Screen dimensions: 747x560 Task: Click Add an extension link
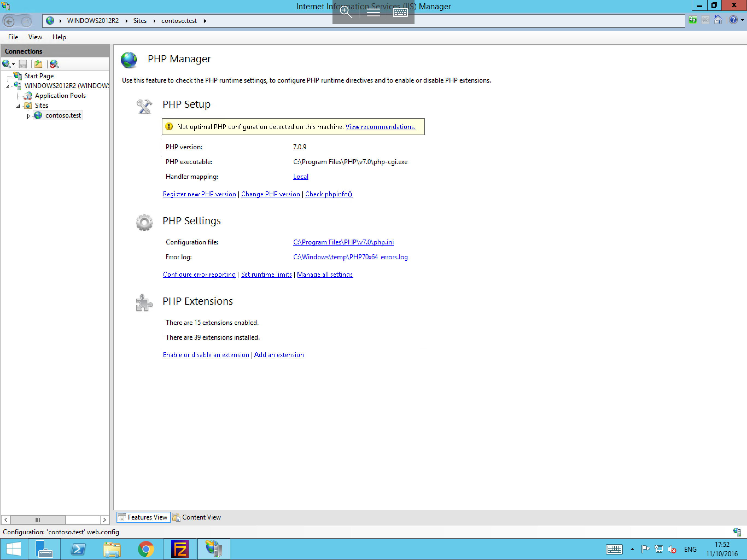279,355
